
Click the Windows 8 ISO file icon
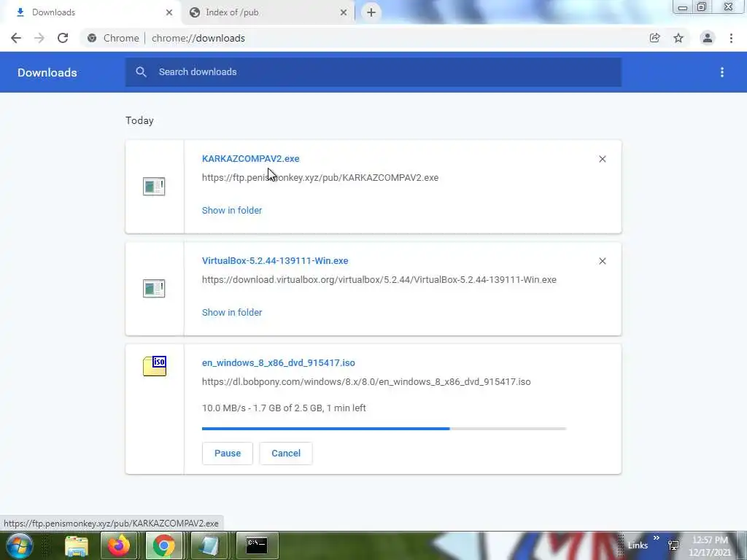[x=155, y=366]
